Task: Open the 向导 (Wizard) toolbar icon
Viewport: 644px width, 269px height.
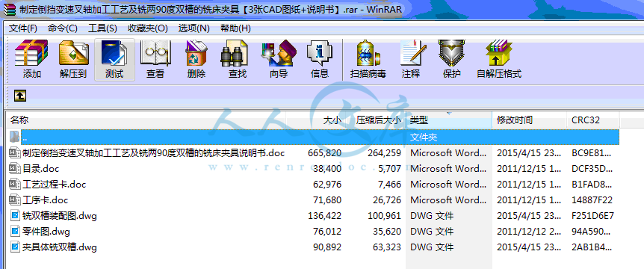Action: pyautogui.click(x=279, y=53)
